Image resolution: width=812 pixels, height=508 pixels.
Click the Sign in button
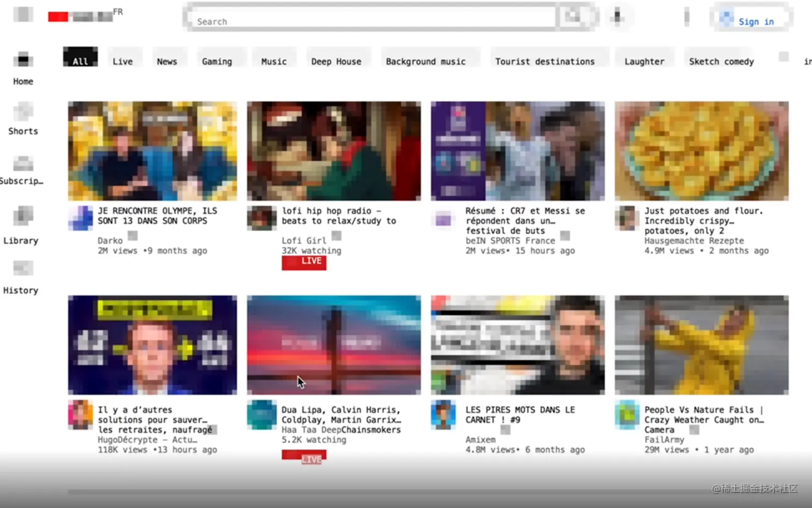752,18
